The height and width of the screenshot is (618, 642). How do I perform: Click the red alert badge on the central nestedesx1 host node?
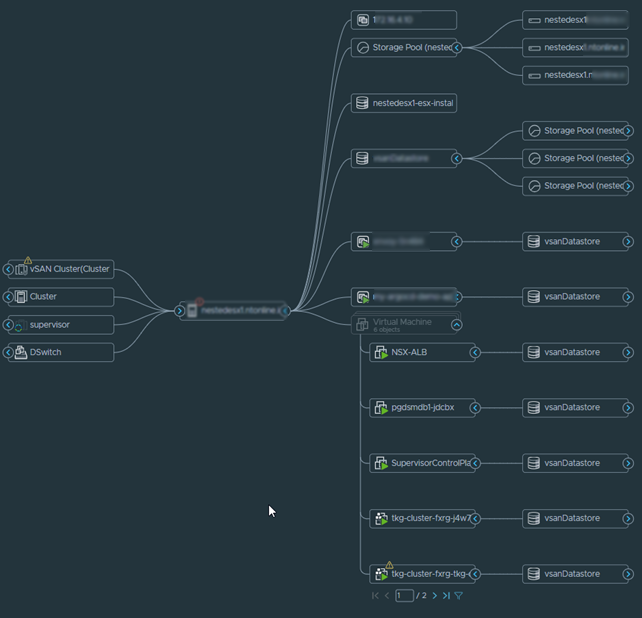[199, 302]
